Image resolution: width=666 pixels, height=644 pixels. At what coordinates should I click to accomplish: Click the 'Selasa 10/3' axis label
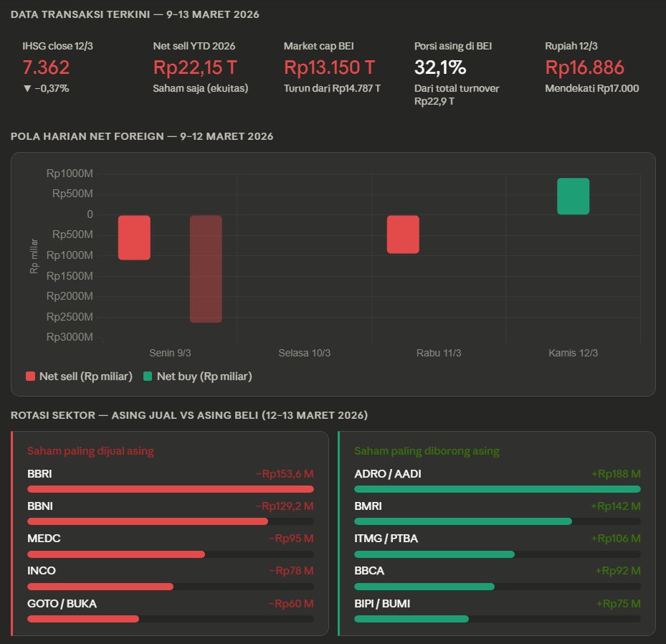tap(305, 353)
